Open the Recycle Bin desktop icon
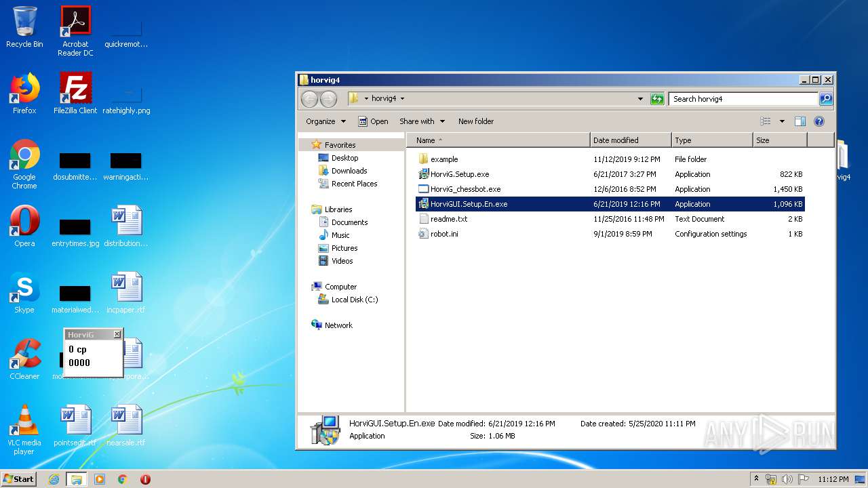 coord(24,27)
